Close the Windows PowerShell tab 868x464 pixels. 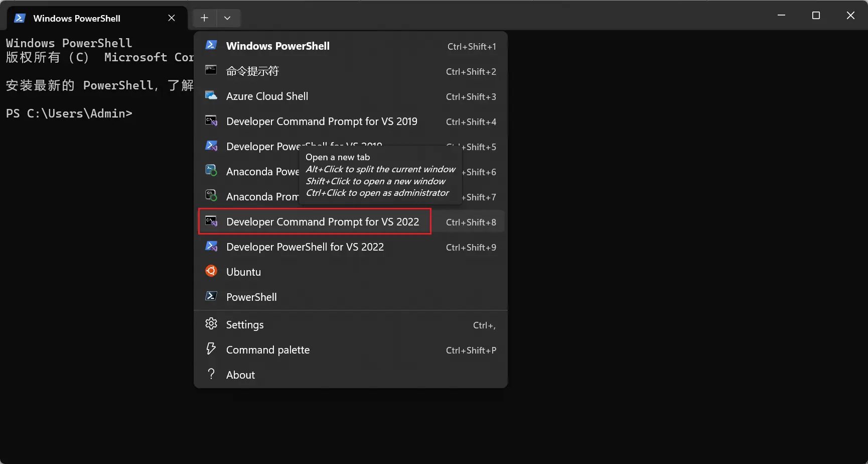(x=172, y=18)
